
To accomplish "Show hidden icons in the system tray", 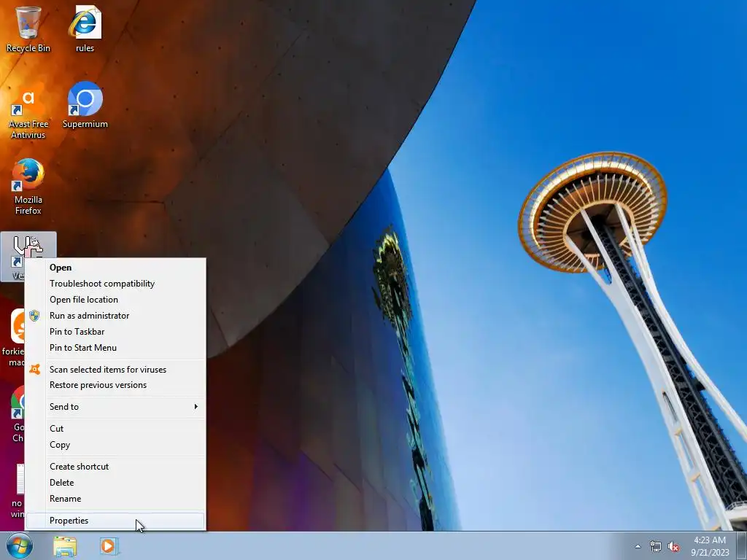I will 638,546.
